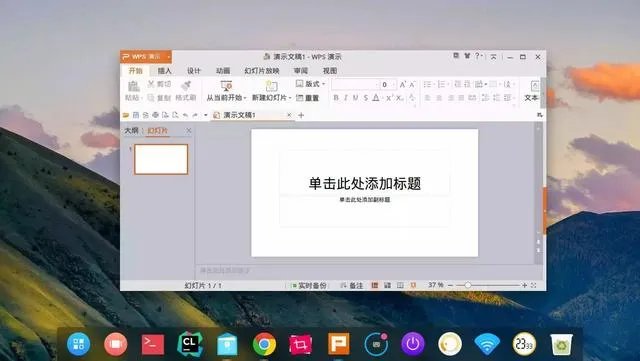Click the increase font size icon
The width and height of the screenshot is (640, 361).
[x=403, y=85]
